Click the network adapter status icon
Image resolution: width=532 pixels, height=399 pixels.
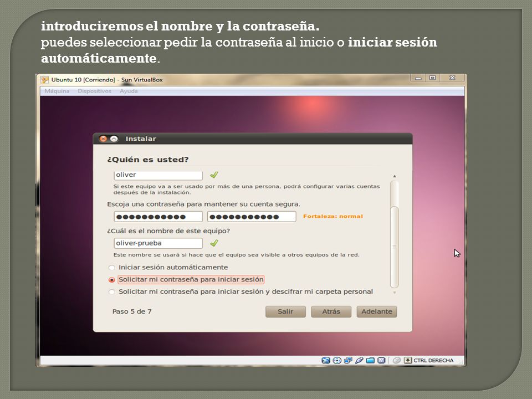click(348, 360)
